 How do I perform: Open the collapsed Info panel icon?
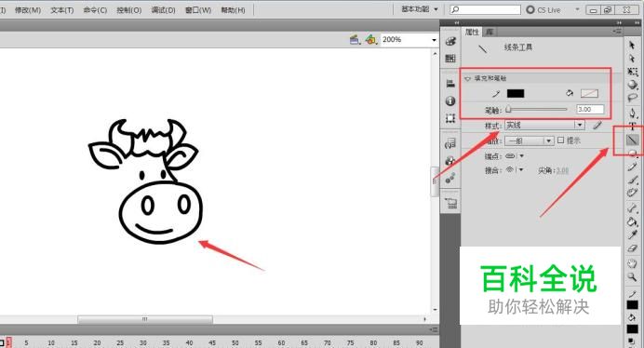click(x=450, y=101)
